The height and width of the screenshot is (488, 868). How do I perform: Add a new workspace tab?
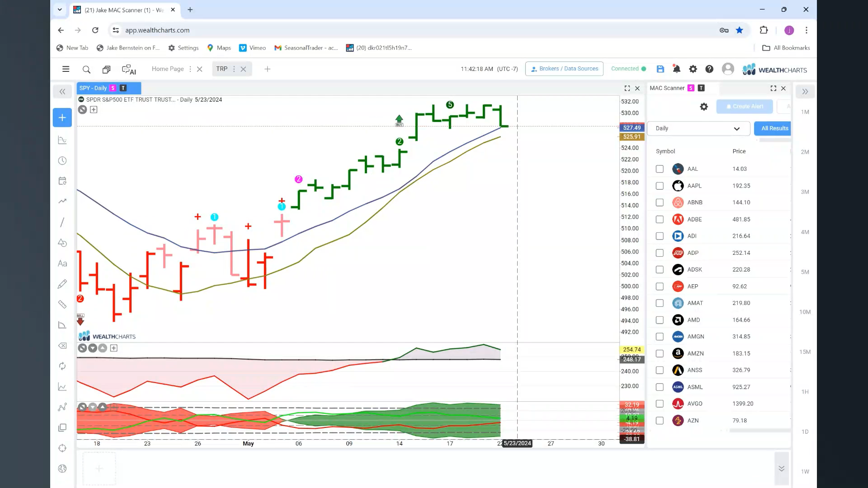coord(268,69)
